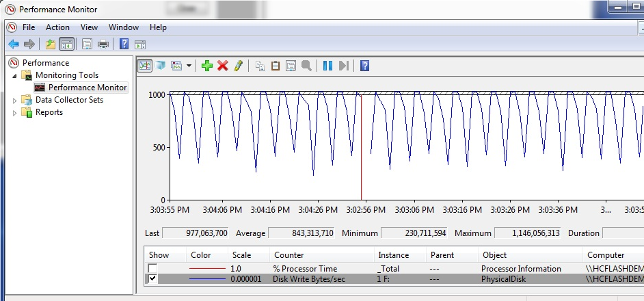Image resolution: width=644 pixels, height=301 pixels.
Task: Enable the % Processor Time counter checkbox
Action: click(152, 269)
